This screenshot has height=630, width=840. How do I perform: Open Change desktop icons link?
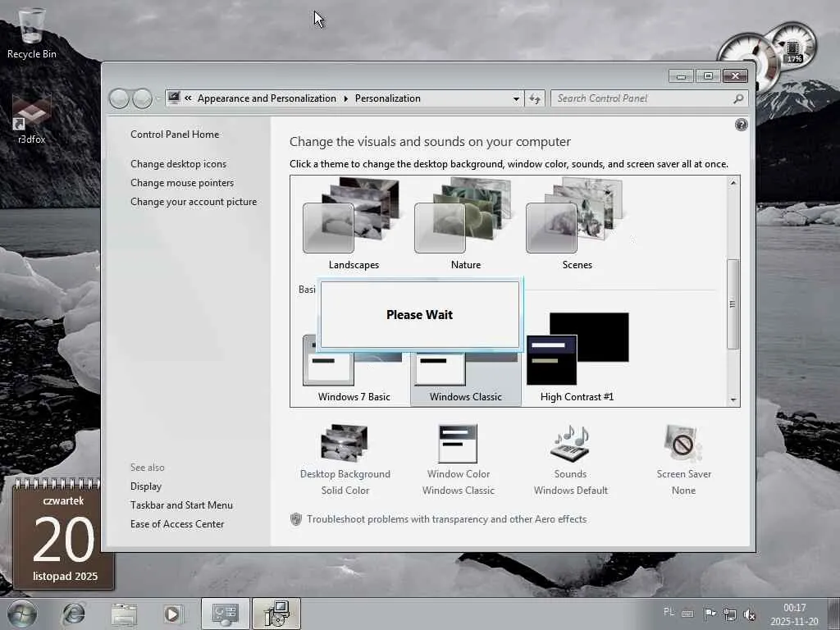pos(178,164)
